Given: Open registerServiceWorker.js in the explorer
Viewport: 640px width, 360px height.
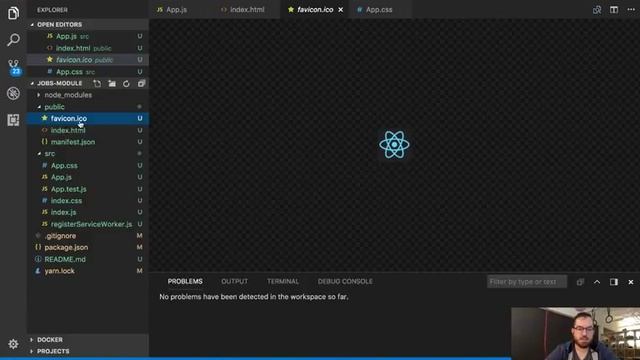Looking at the screenshot, I should pyautogui.click(x=88, y=224).
